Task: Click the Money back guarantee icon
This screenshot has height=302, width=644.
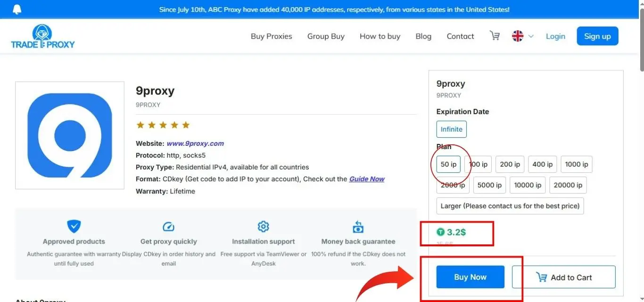Action: (x=358, y=226)
